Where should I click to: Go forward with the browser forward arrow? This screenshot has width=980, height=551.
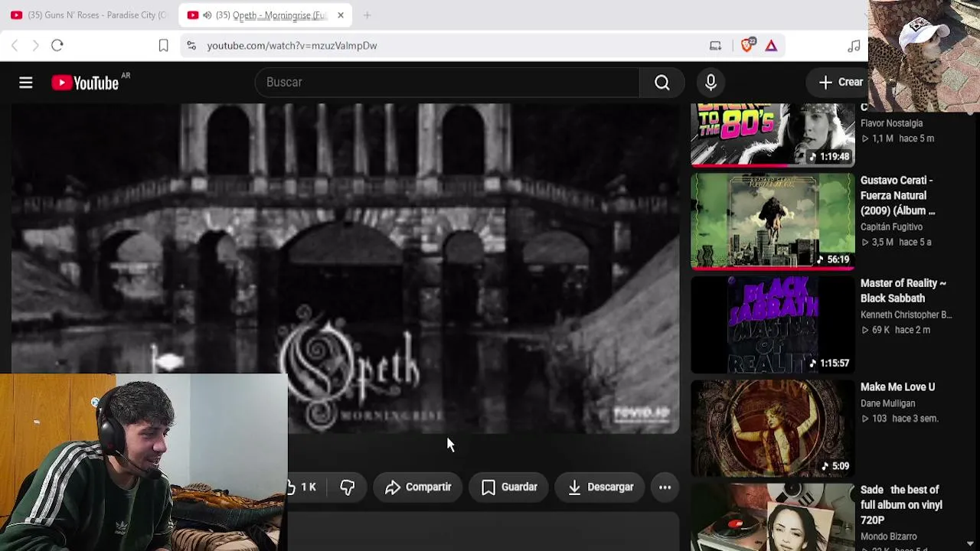pyautogui.click(x=35, y=46)
